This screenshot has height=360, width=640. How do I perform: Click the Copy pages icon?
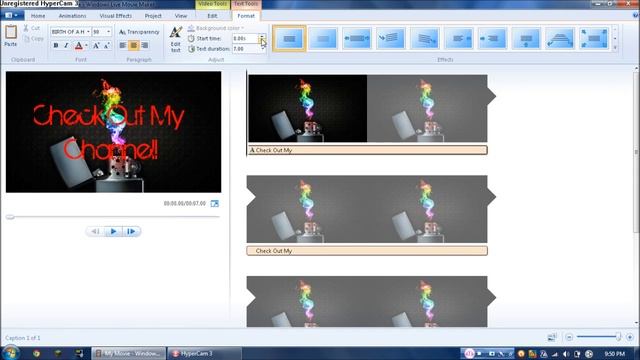pyautogui.click(x=27, y=39)
